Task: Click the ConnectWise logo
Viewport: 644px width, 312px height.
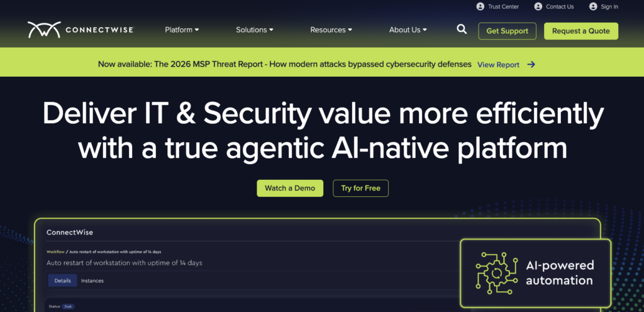Action: click(80, 30)
